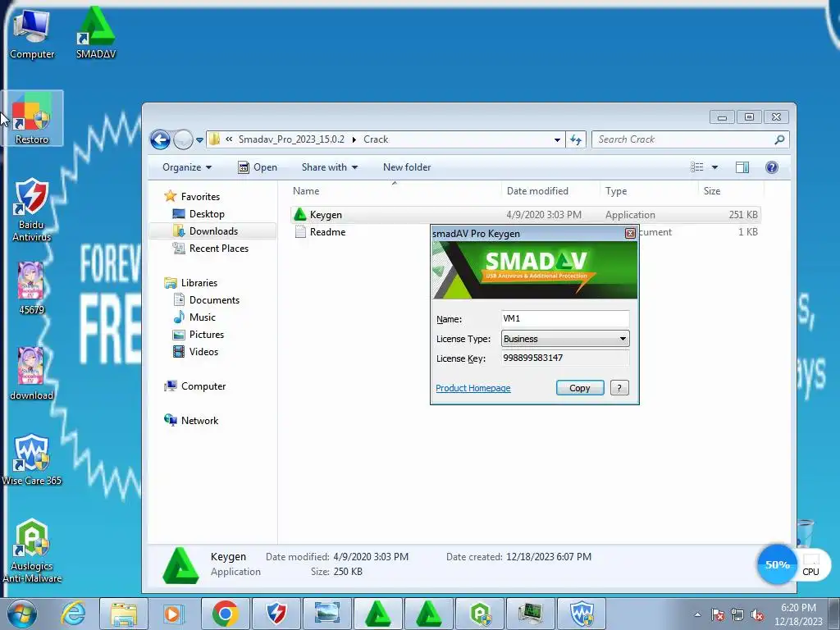This screenshot has height=630, width=840.
Task: Click the Explorer forward arrow button
Action: pos(183,139)
